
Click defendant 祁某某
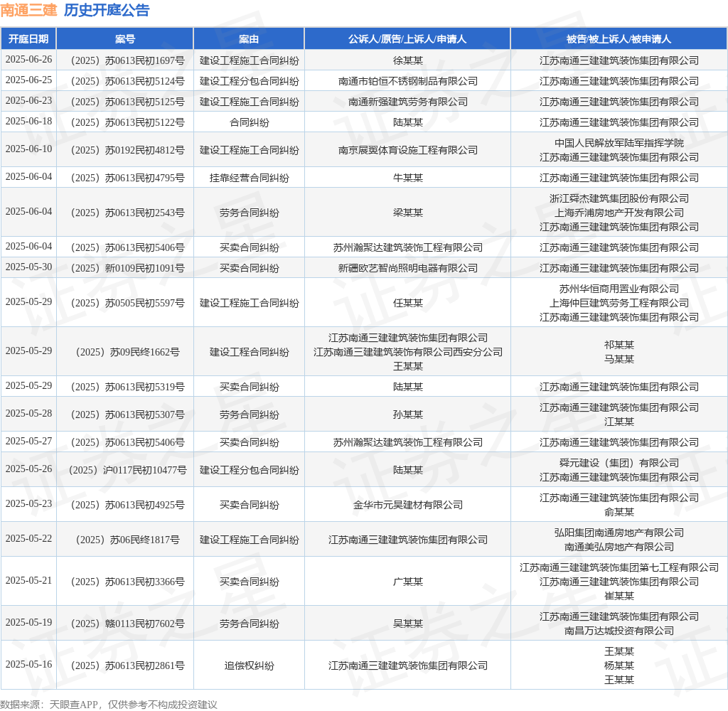(x=619, y=345)
